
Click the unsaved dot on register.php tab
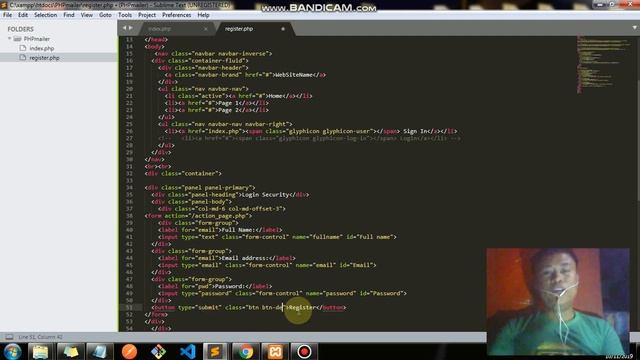(x=282, y=29)
